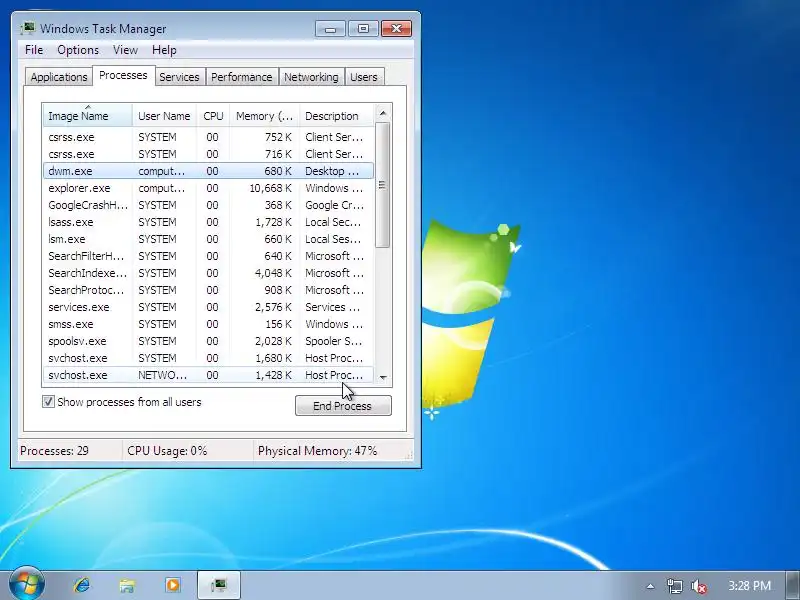Click the Task Manager taskbar button
800x600 pixels.
pyautogui.click(x=219, y=585)
